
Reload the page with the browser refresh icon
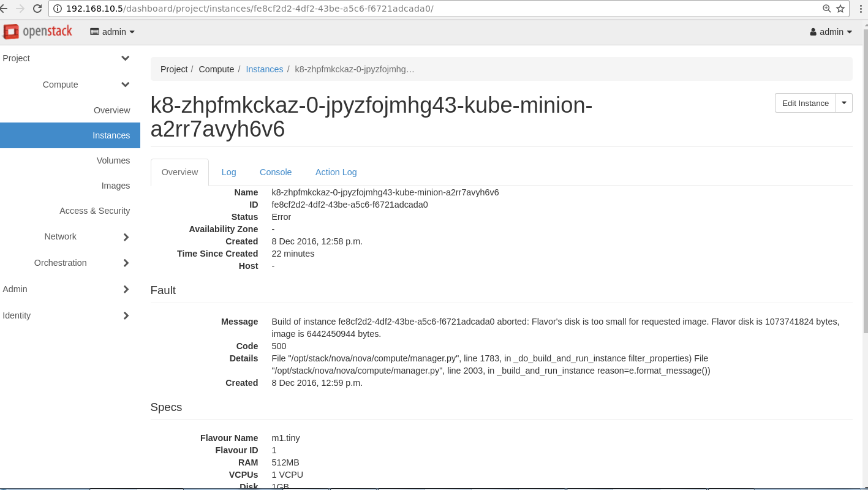pos(37,9)
